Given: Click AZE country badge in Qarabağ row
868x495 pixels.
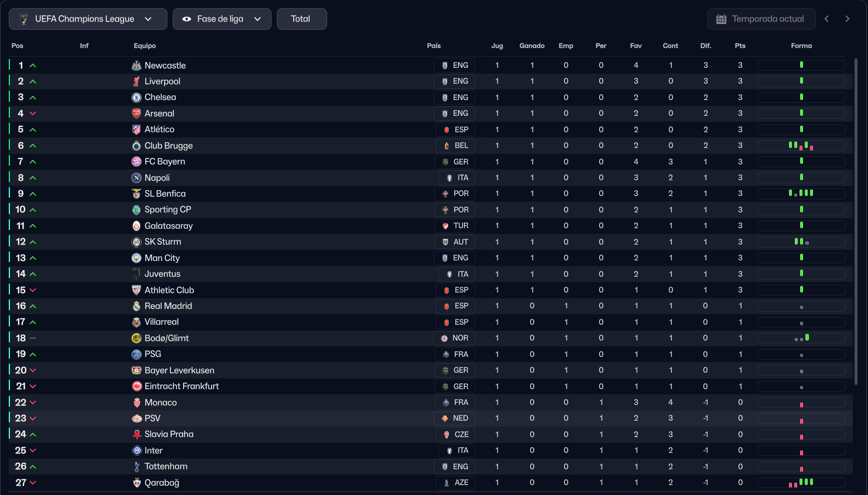Looking at the screenshot, I should [x=455, y=483].
